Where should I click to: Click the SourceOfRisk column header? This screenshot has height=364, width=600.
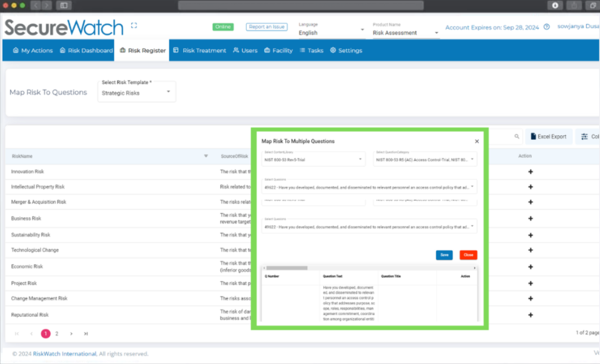(234, 156)
